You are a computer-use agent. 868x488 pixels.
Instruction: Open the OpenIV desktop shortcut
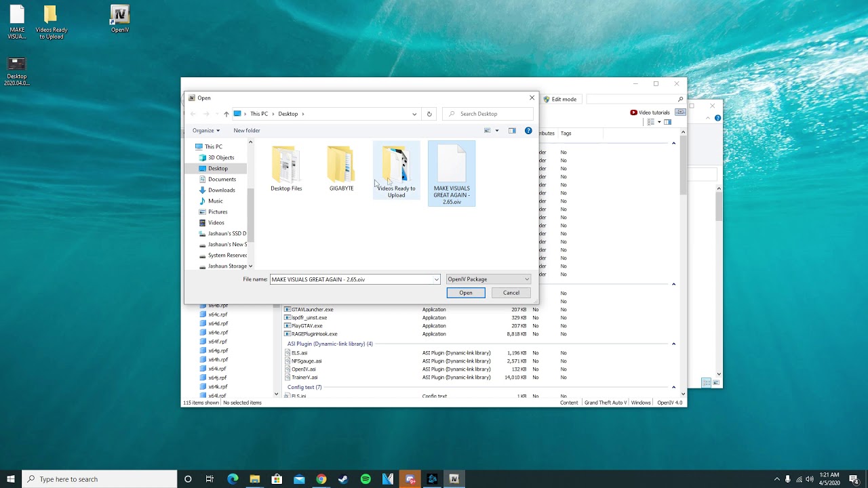(x=120, y=19)
